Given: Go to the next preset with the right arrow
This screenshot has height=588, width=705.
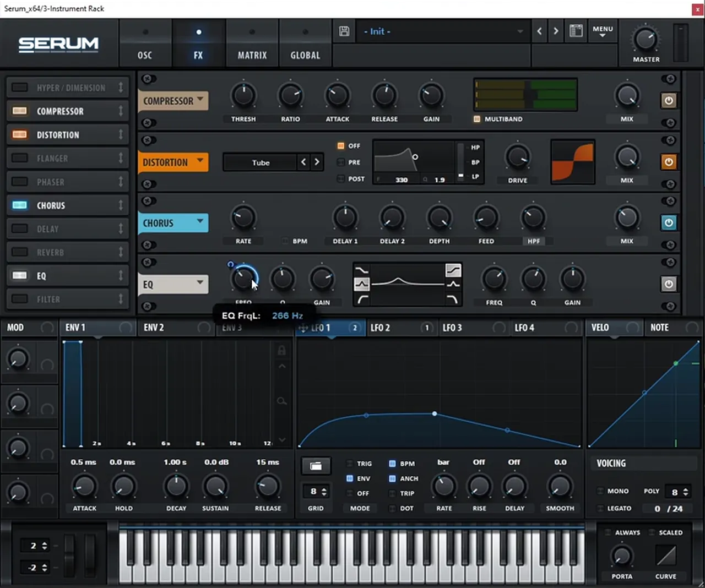Looking at the screenshot, I should click(556, 31).
